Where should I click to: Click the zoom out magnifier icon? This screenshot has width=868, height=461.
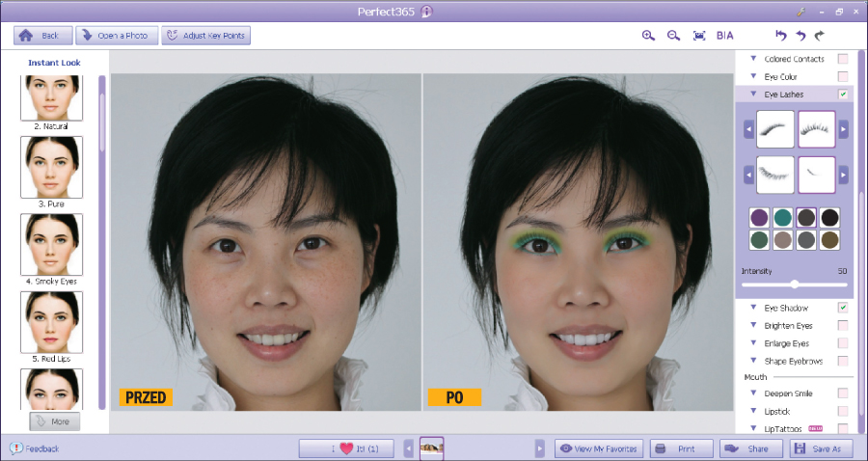(x=673, y=36)
